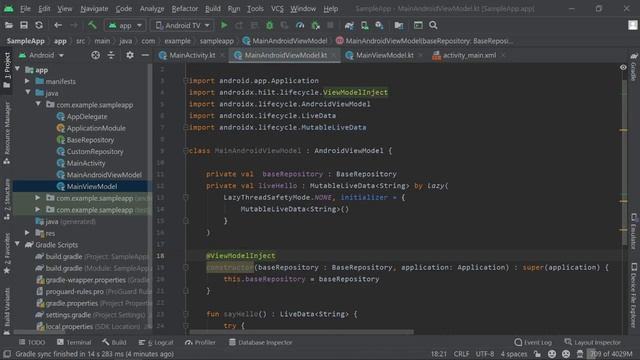This screenshot has height=360, width=640.
Task: Open Resource Manager sidebar tab
Action: tap(7, 133)
